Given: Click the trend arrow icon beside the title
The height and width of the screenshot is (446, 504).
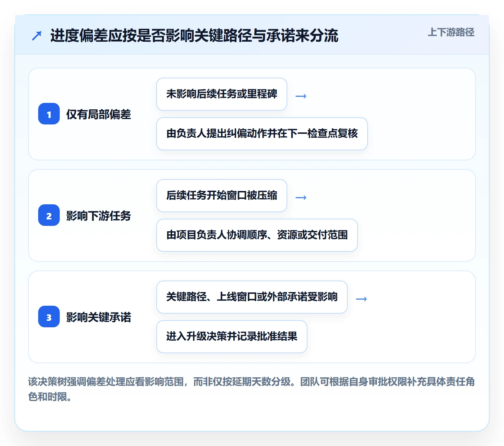Looking at the screenshot, I should [37, 36].
